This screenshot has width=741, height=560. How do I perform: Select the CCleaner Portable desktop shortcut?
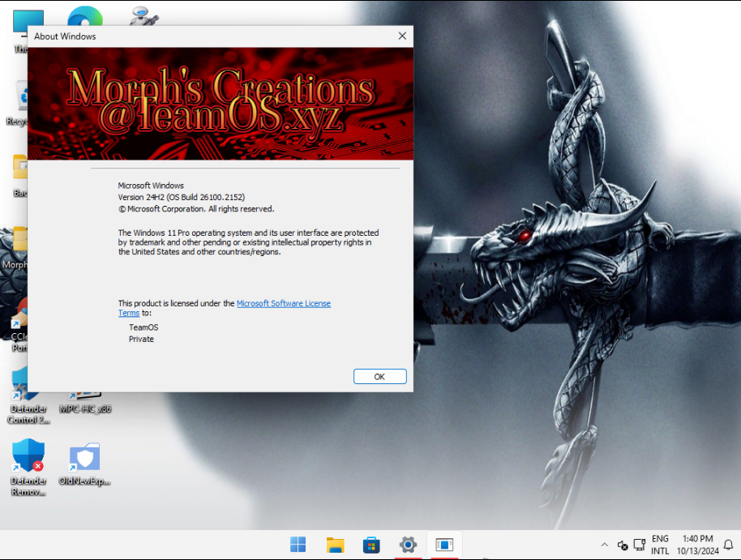pos(19,326)
